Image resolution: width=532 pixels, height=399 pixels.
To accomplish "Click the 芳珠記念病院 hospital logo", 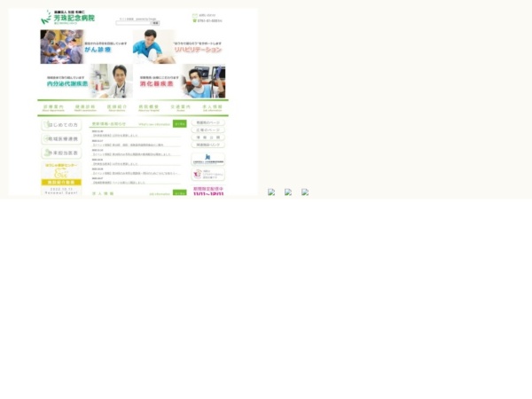I will tap(68, 17).
